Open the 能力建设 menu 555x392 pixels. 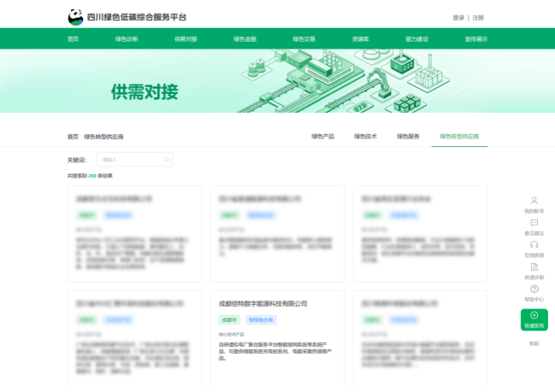417,39
